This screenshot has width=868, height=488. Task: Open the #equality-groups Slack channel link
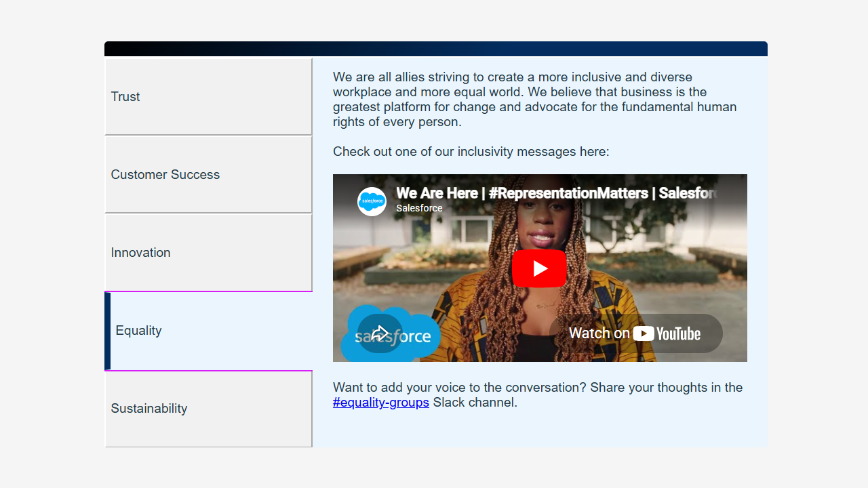pyautogui.click(x=381, y=403)
